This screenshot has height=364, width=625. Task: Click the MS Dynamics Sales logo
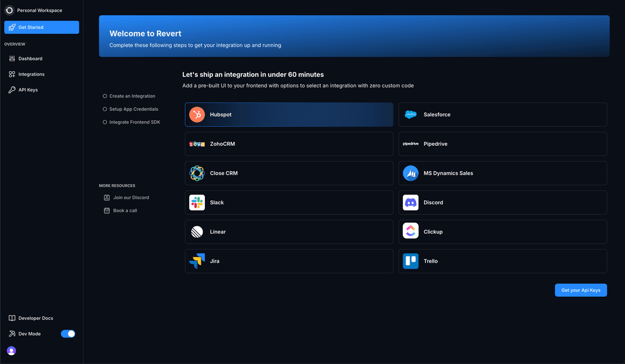tap(410, 173)
